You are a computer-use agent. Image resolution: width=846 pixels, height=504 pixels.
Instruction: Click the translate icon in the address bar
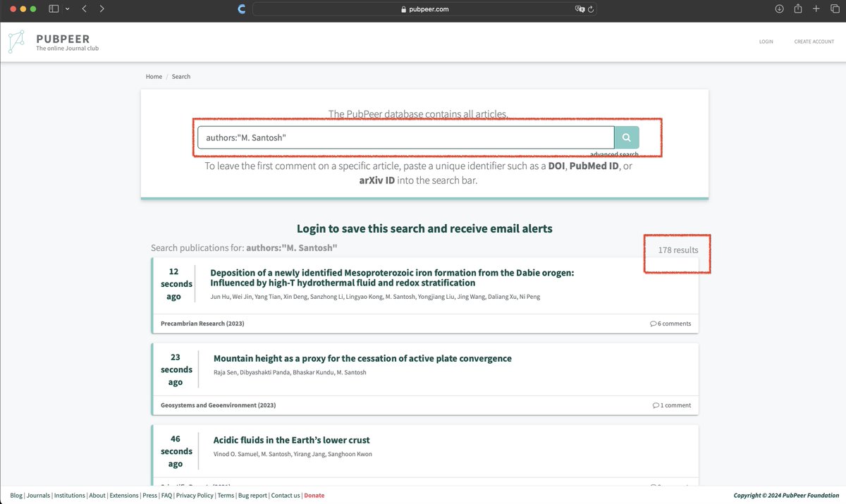(x=580, y=9)
